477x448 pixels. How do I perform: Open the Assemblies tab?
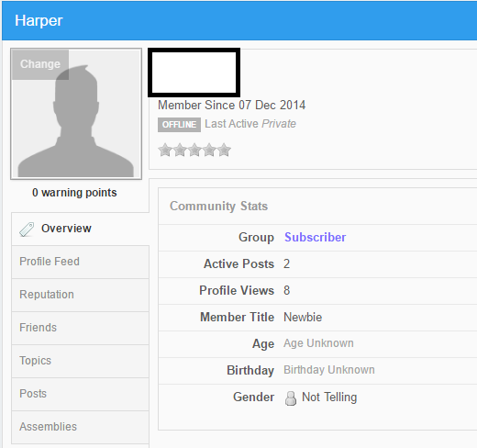coord(80,427)
